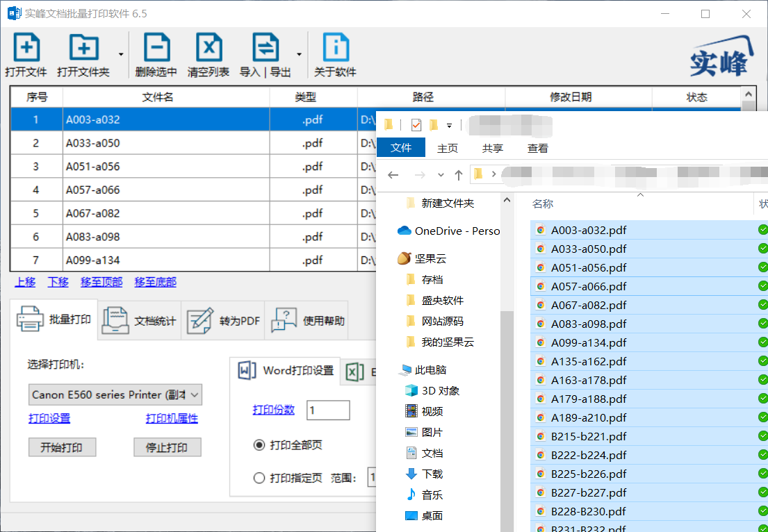Click the 开始打印 button
This screenshot has height=532, width=768.
coord(62,447)
